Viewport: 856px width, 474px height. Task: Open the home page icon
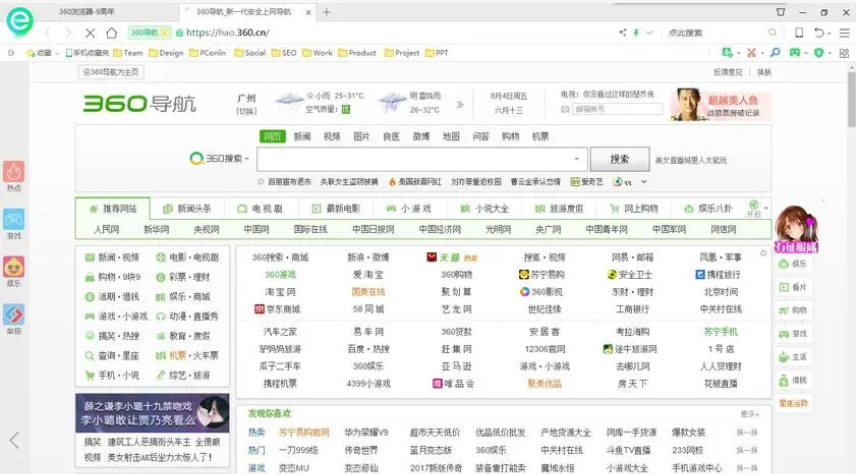coord(111,33)
